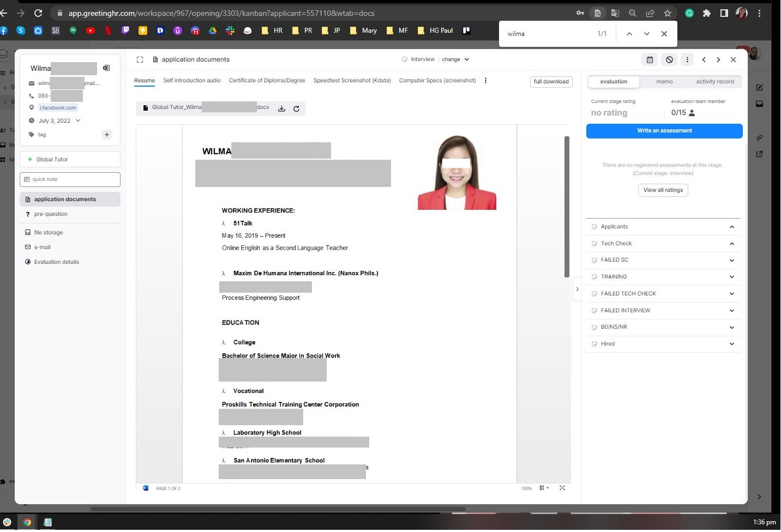
Task: Open Chrome extensions puzzle icon
Action: (x=707, y=13)
